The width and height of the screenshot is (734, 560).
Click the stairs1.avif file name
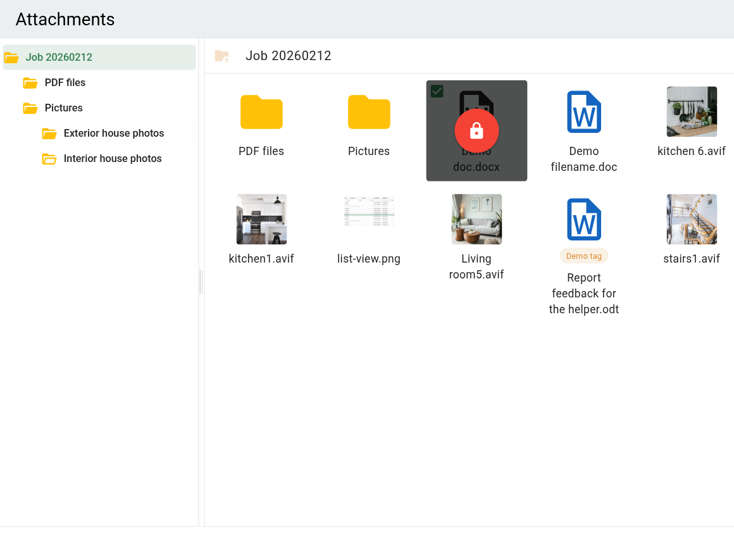coord(692,258)
